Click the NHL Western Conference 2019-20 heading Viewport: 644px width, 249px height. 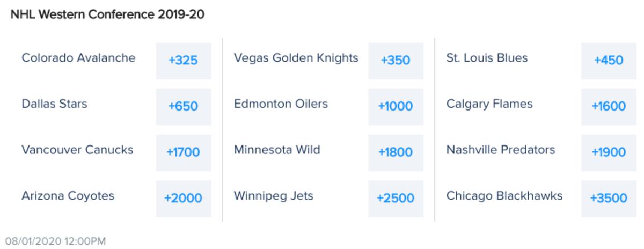coord(107,14)
